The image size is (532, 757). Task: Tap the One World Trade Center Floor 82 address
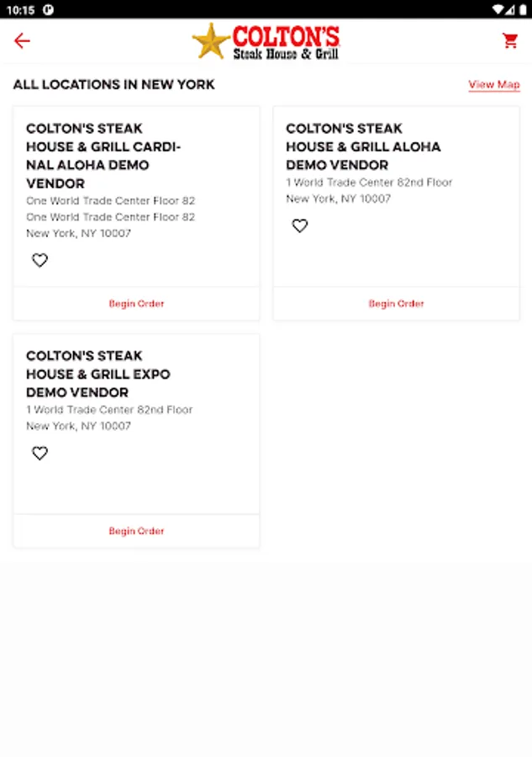110,201
